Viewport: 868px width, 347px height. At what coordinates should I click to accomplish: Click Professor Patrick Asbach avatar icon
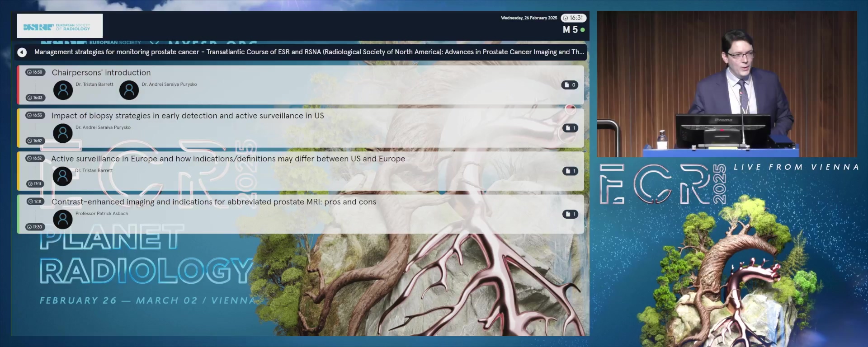(x=63, y=219)
